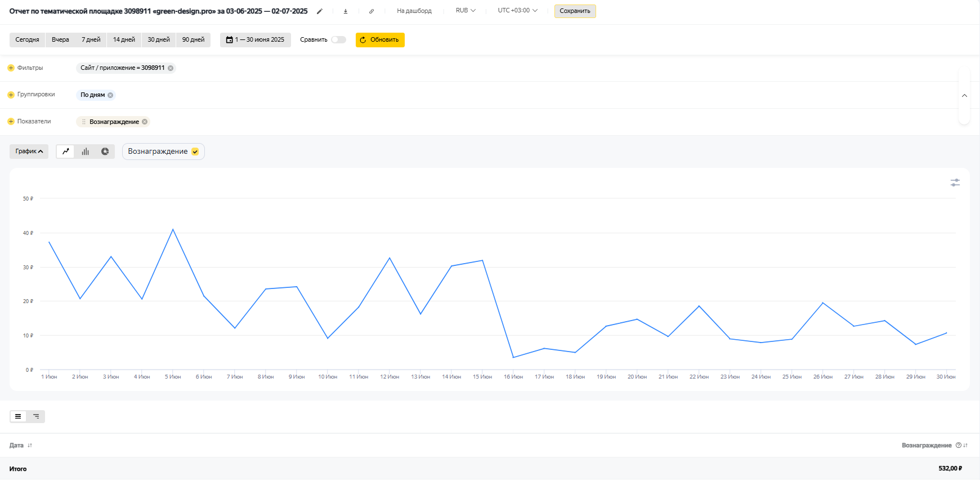
Task: Remove the По дням grouping chip
Action: click(110, 95)
